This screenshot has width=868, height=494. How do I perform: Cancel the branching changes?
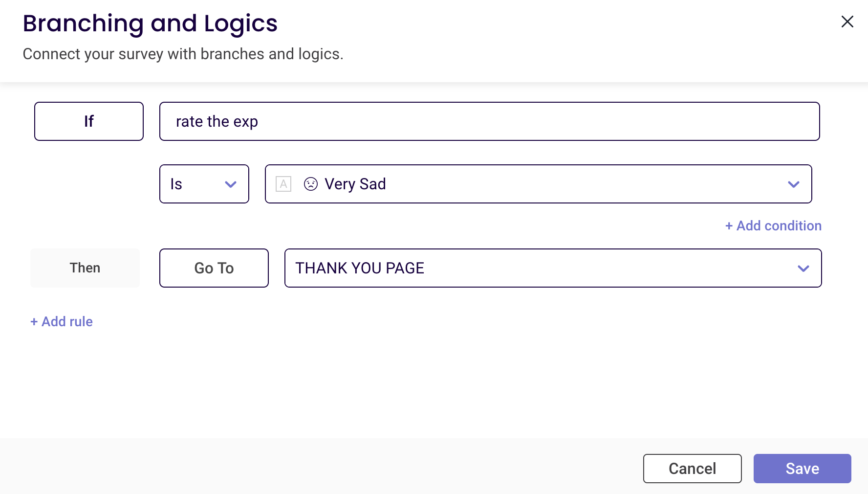click(x=693, y=469)
